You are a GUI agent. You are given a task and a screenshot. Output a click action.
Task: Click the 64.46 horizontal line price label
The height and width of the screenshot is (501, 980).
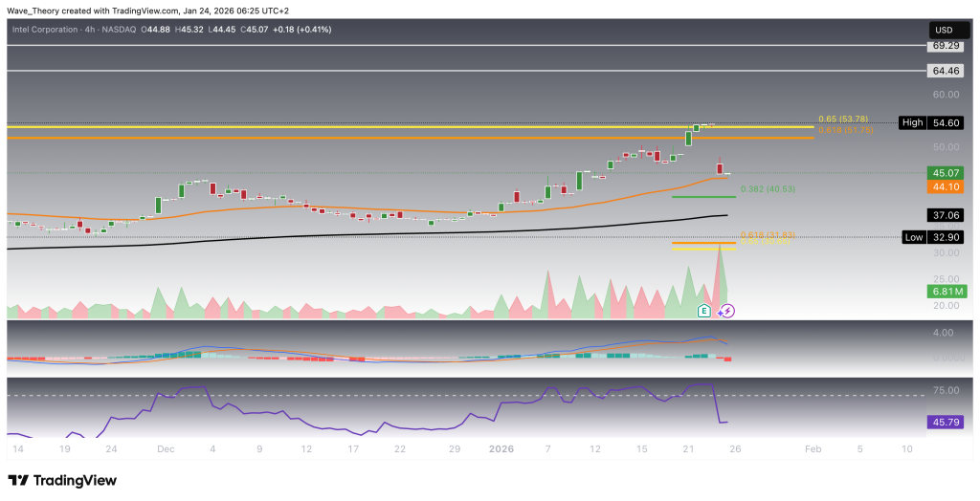point(946,71)
